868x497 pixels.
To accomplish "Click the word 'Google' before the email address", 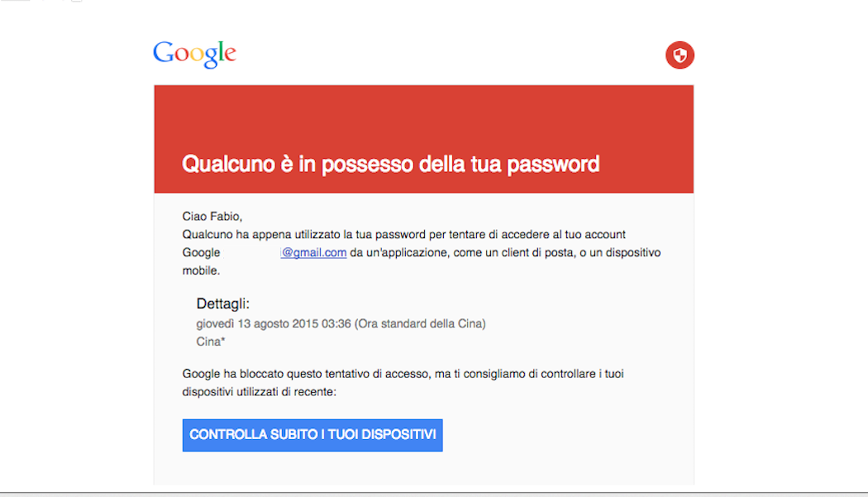I will click(x=201, y=253).
